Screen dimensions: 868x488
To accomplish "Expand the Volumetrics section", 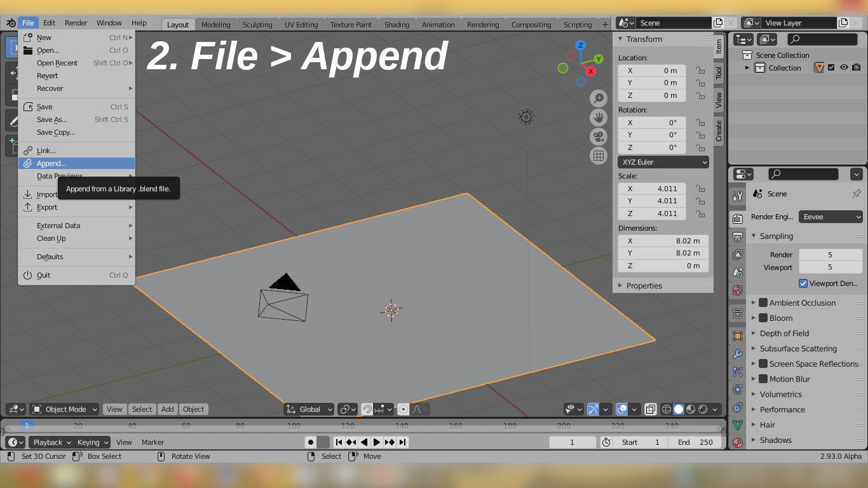I will 754,395.
